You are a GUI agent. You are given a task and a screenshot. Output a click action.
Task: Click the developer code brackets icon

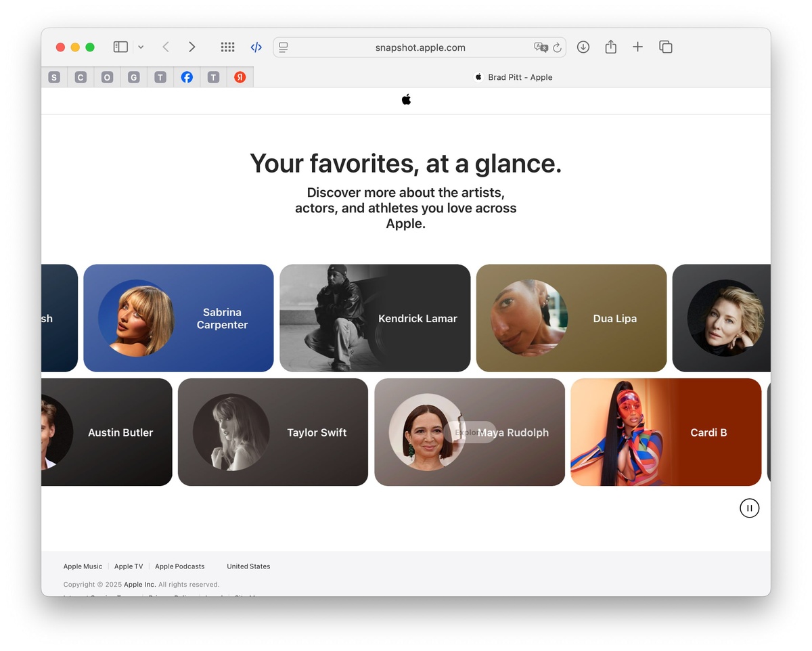pyautogui.click(x=256, y=47)
